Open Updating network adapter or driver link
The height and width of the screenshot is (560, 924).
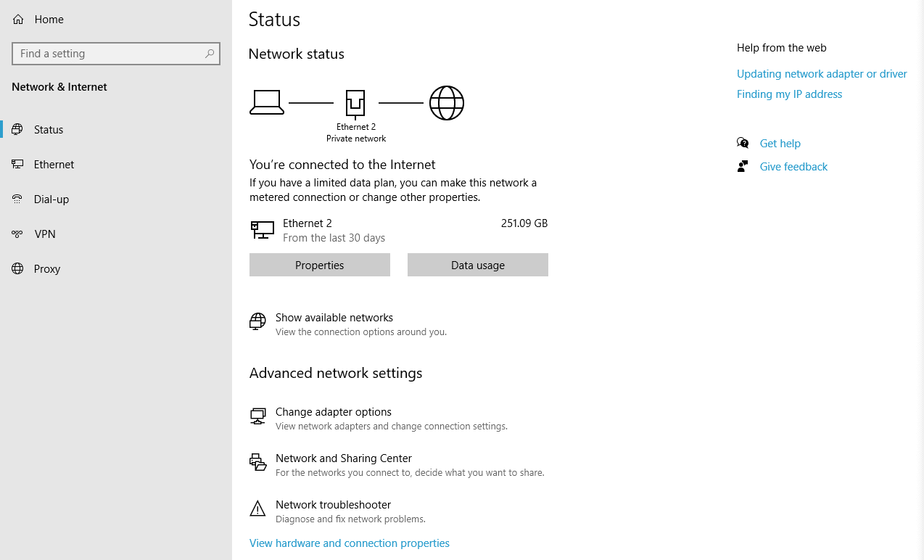(821, 73)
